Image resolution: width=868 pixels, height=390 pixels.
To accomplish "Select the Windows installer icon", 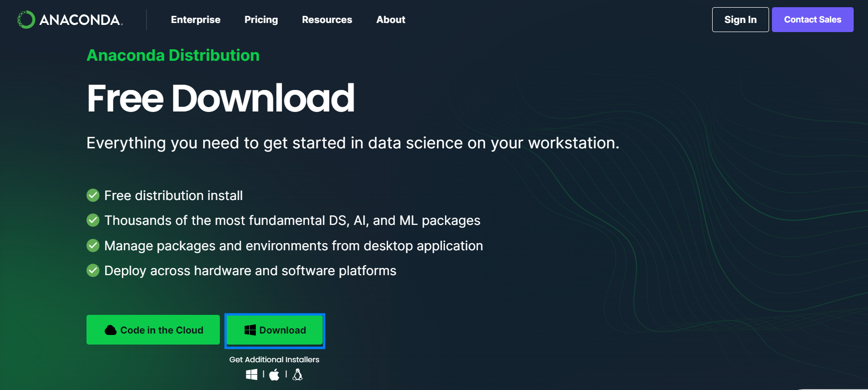I will point(251,375).
